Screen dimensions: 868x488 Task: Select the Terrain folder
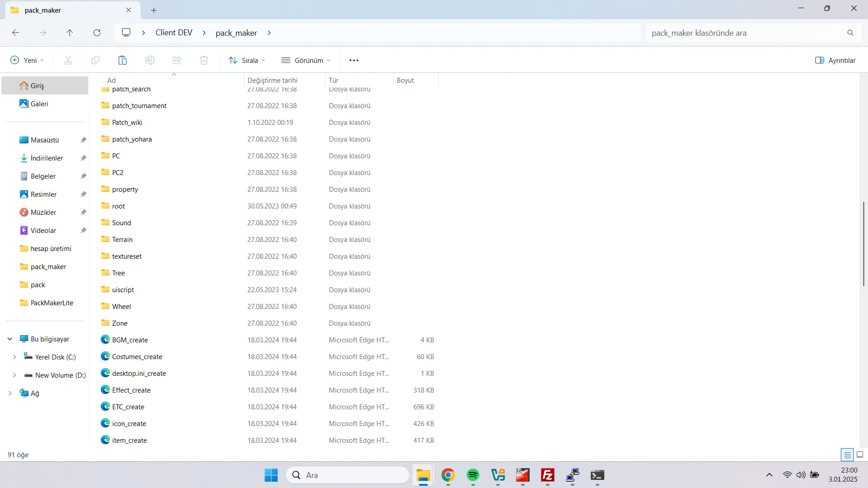(x=122, y=239)
